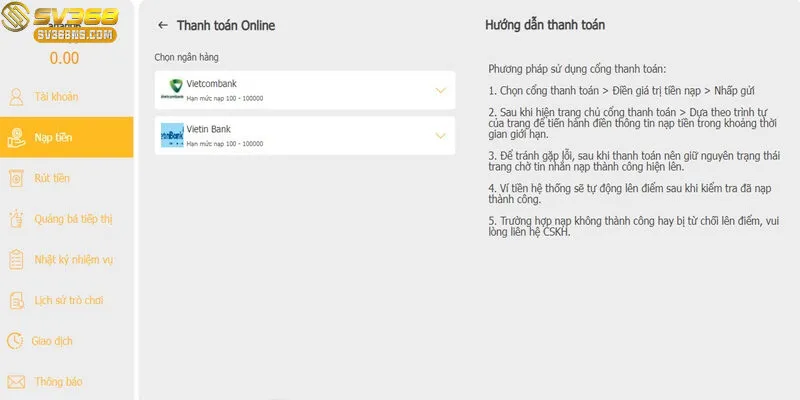This screenshot has height=400, width=800.
Task: Open the Rút tiền menu item
Action: (52, 178)
